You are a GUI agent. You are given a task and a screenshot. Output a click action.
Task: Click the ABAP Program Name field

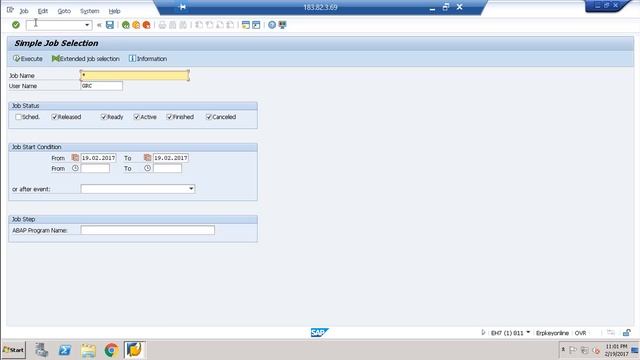(x=147, y=230)
